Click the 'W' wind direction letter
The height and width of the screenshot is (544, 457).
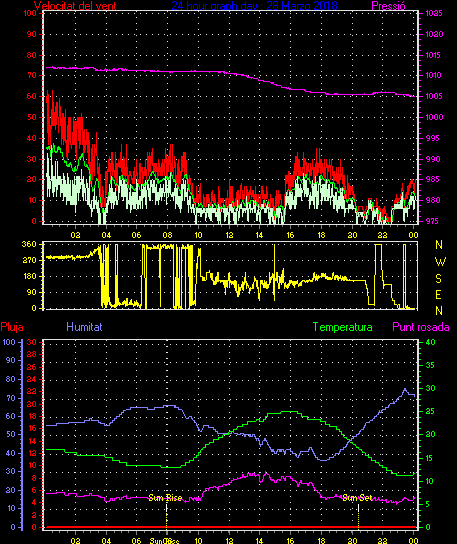440,262
